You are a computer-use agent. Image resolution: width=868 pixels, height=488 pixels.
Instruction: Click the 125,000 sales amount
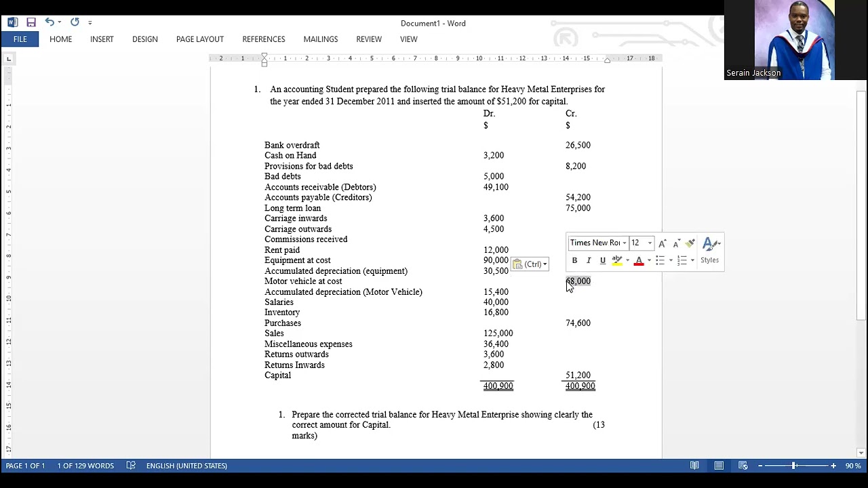[498, 333]
